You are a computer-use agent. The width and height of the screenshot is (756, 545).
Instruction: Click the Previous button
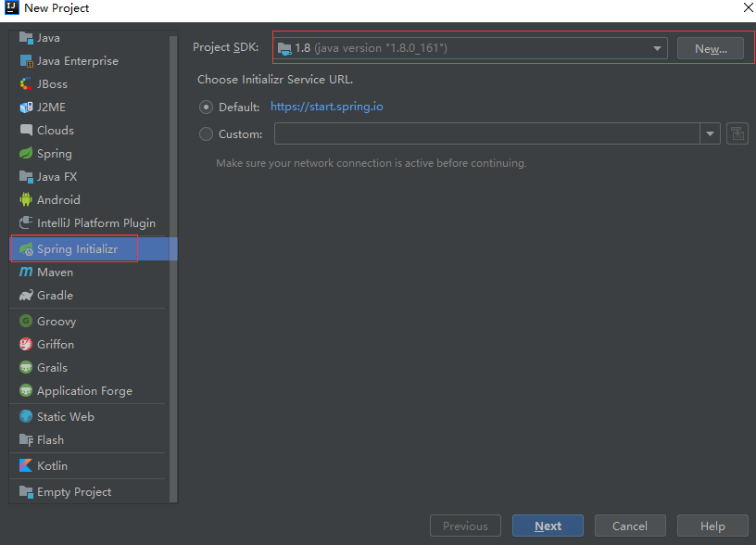465,526
